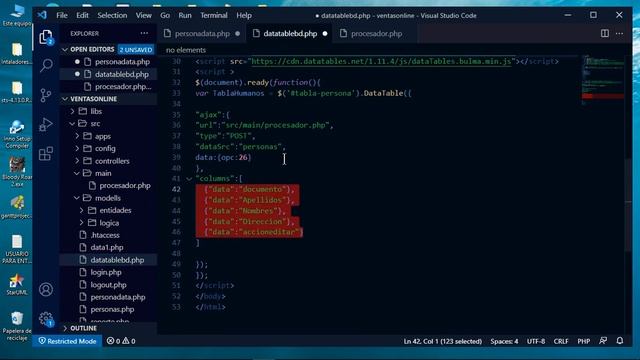Click the split editor right icon

click(x=605, y=33)
